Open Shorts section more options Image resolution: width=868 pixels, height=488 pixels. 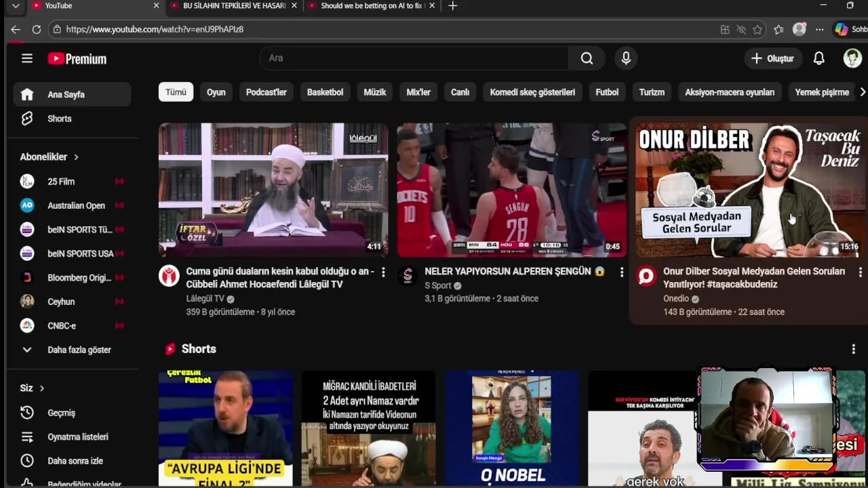point(853,349)
